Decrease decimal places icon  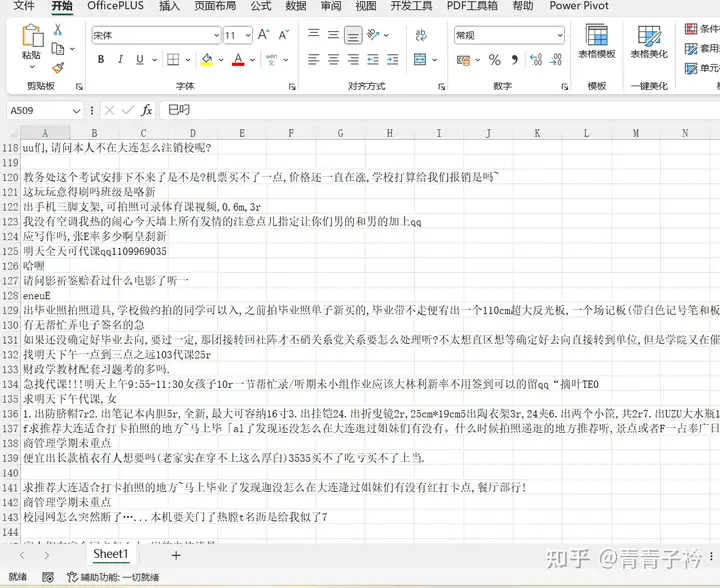(x=555, y=60)
